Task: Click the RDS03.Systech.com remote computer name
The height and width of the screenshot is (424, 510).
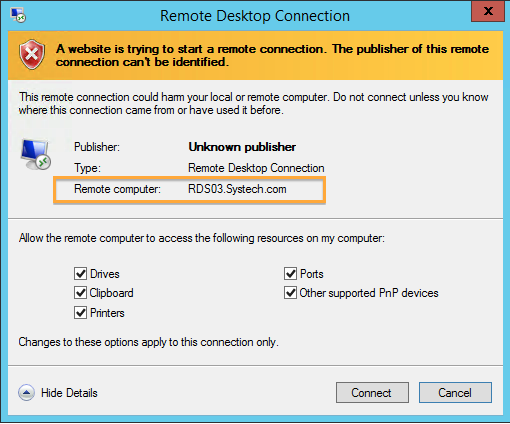Action: [237, 189]
